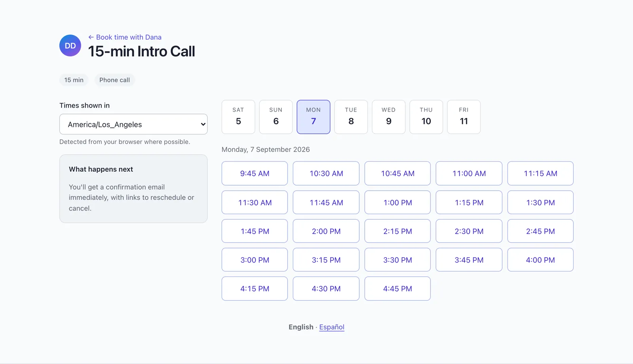Choose the 3:00 PM time slot
This screenshot has height=364, width=633.
click(x=255, y=260)
